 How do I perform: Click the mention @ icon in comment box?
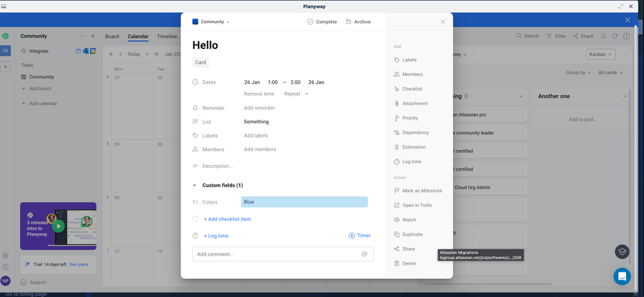(364, 254)
